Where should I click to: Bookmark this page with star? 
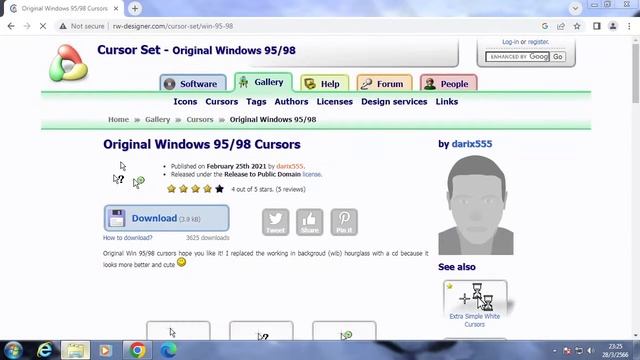pos(577,26)
